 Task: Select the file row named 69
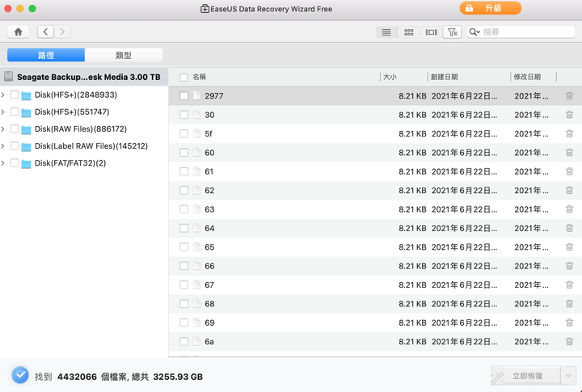[375, 323]
